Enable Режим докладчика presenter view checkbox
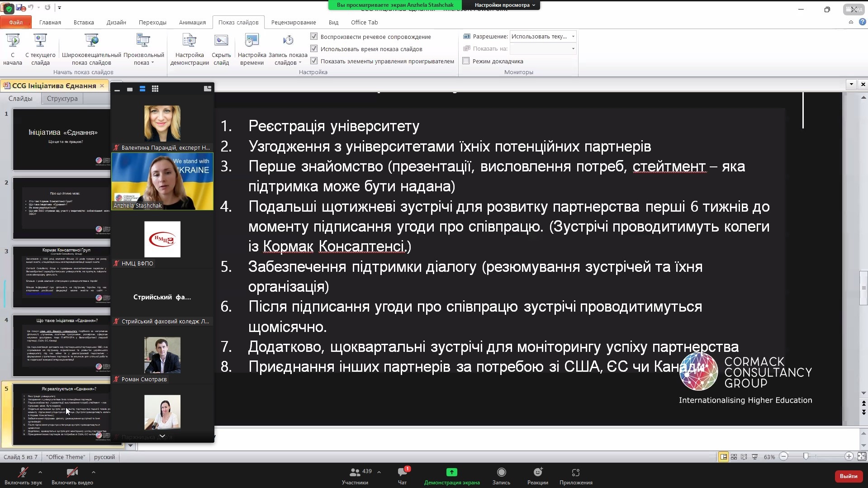Viewport: 868px width, 488px height. coord(466,61)
